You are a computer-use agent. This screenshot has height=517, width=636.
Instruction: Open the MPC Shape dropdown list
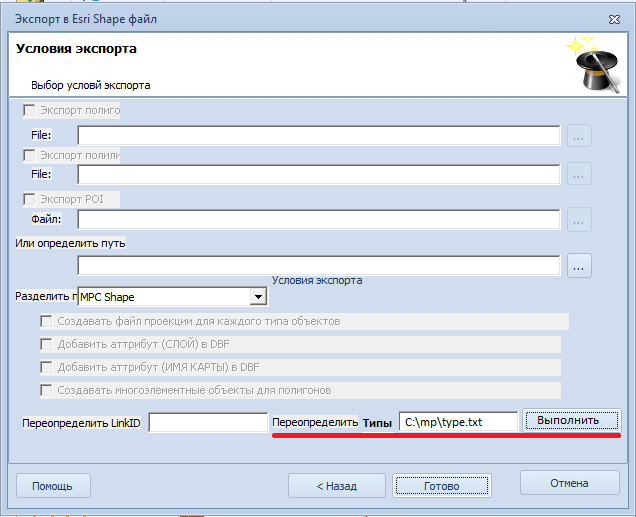[x=258, y=297]
